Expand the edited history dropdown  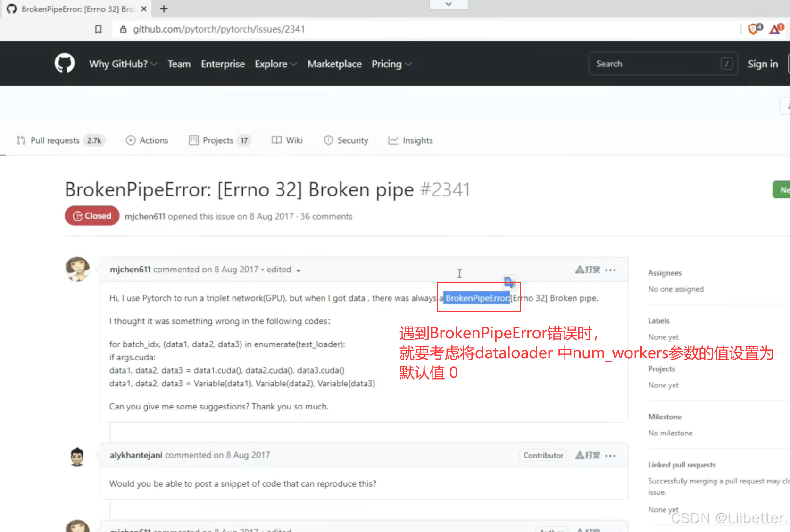coord(284,270)
